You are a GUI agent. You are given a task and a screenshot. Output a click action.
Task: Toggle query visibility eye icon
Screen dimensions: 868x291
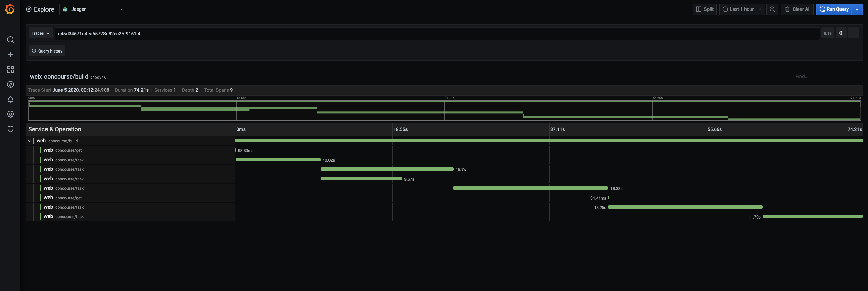(x=841, y=33)
